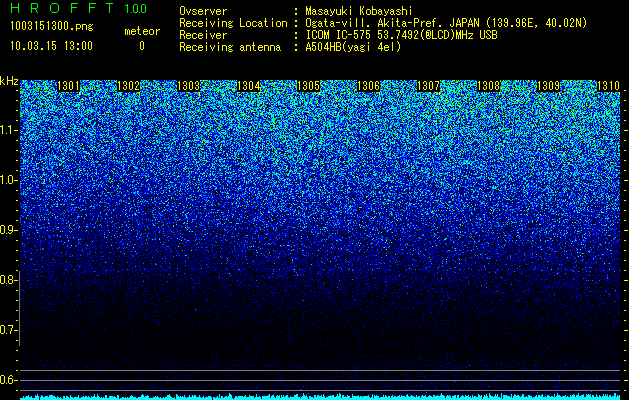Click the 1302 time marker
This screenshot has height=400, width=629.
[x=128, y=86]
